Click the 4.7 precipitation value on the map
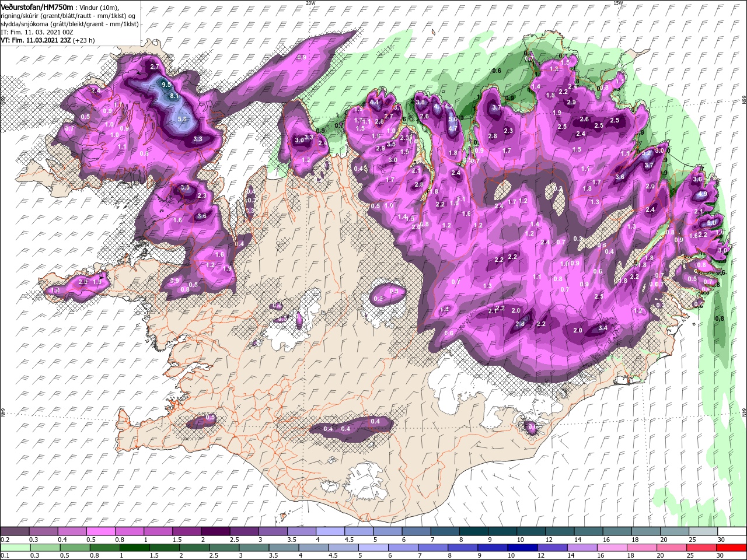 (453, 128)
